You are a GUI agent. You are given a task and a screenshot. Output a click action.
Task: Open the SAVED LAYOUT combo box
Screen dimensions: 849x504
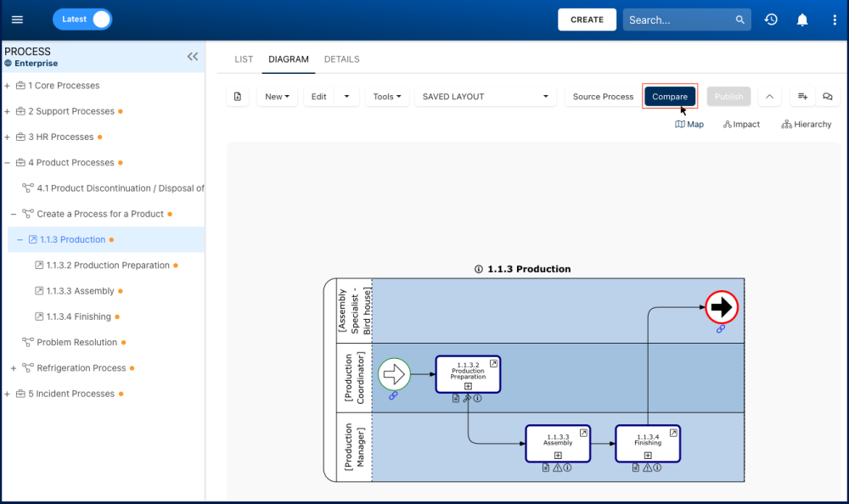point(486,97)
